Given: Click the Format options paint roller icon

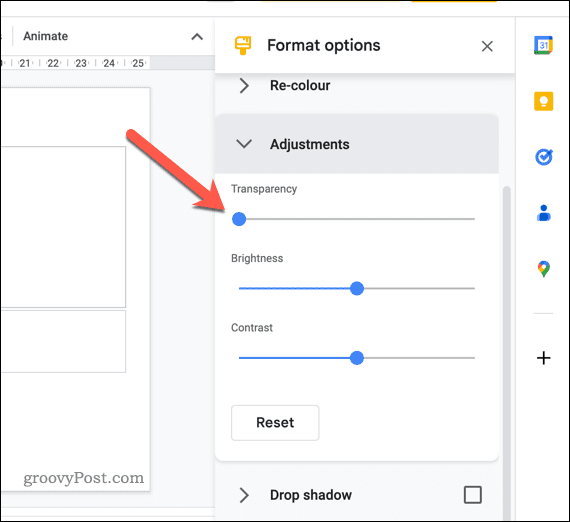Looking at the screenshot, I should (x=243, y=45).
